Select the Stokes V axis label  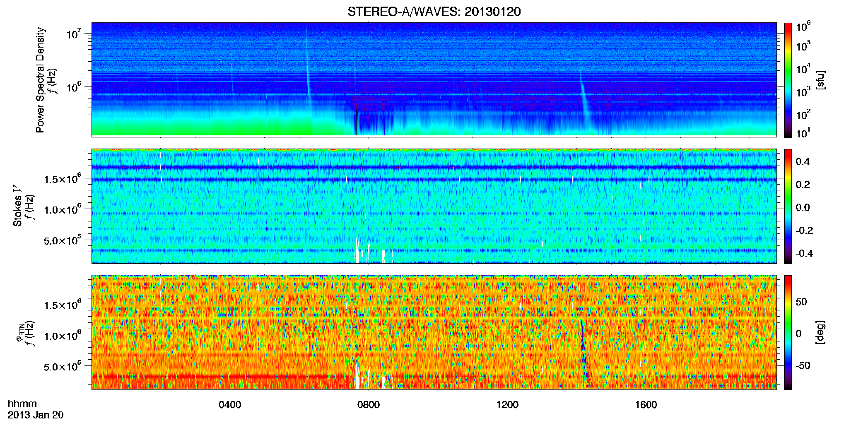tap(17, 206)
